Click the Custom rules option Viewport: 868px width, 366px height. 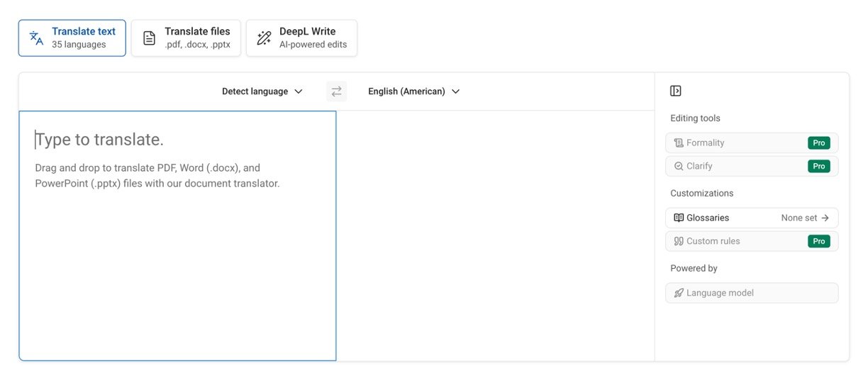point(752,241)
